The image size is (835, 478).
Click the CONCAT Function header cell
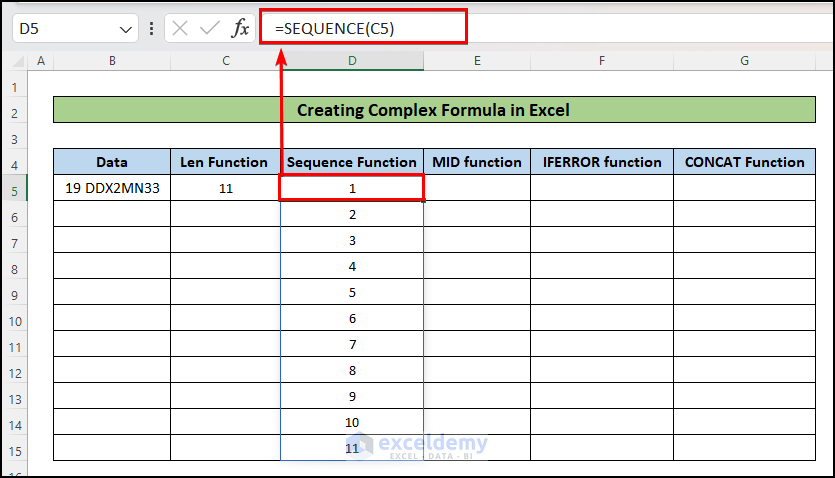tap(745, 162)
